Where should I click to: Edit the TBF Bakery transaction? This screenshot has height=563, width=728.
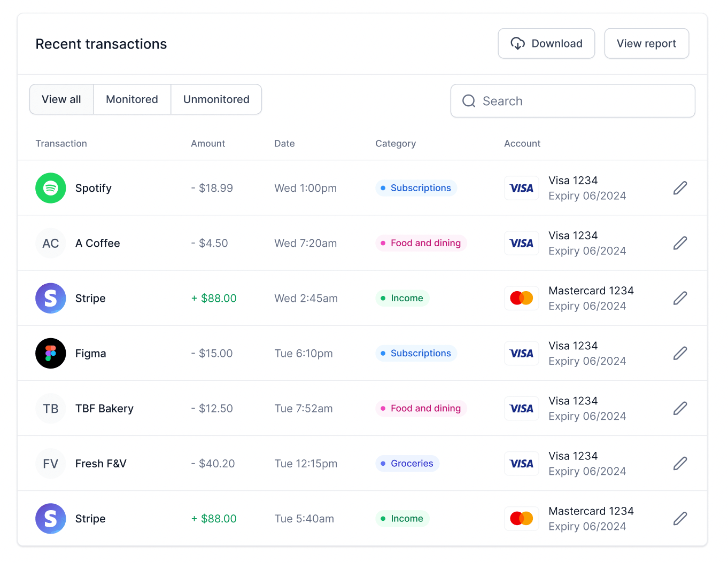coord(680,408)
